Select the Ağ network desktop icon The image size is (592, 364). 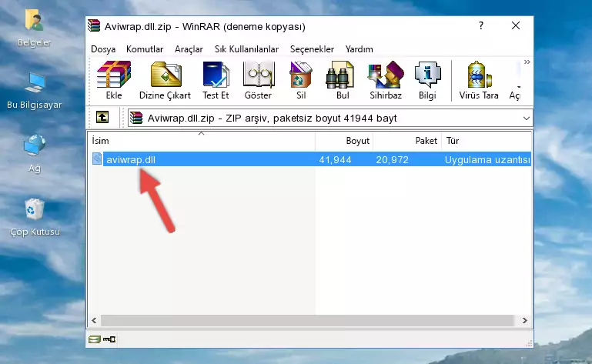[x=35, y=153]
